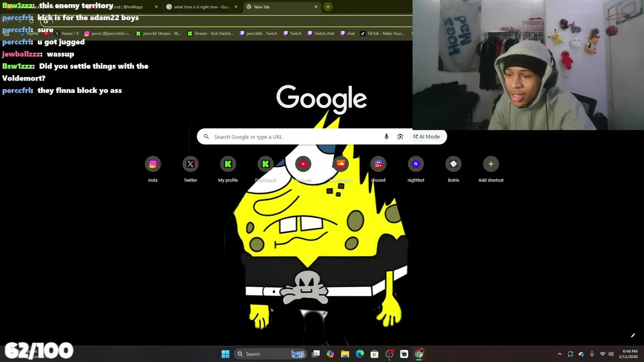Open the OneDrive cloud tray icon
The image size is (644, 362).
click(581, 354)
